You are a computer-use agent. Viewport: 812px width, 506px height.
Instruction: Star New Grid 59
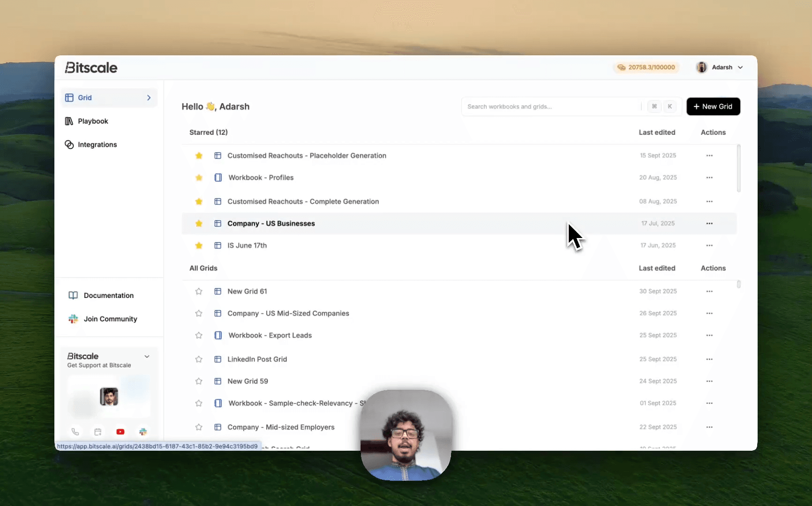pyautogui.click(x=199, y=381)
